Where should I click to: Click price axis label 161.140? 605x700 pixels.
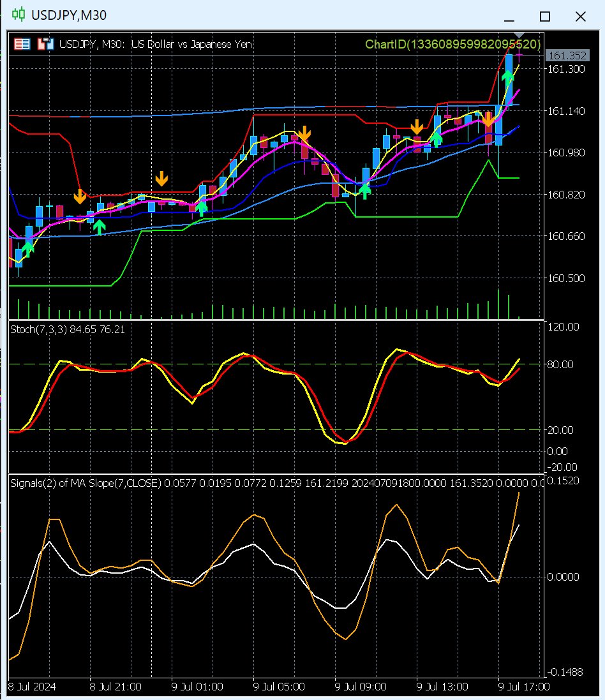566,111
